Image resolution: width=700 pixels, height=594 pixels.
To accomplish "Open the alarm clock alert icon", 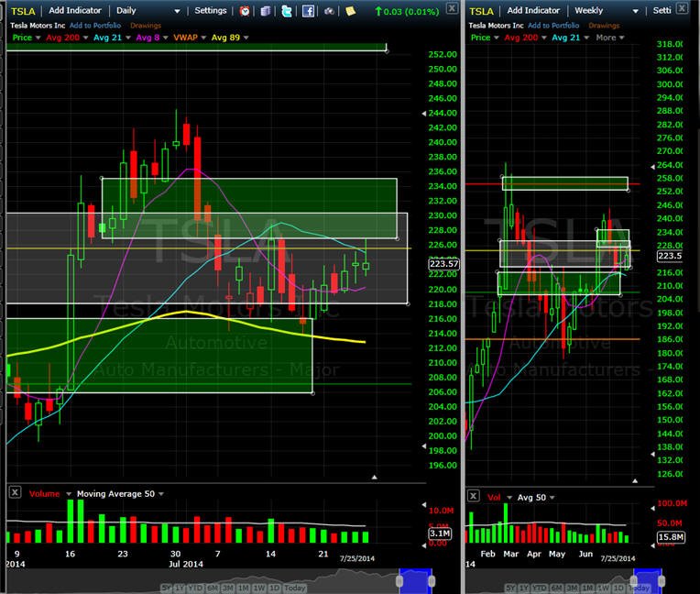I will [x=245, y=11].
